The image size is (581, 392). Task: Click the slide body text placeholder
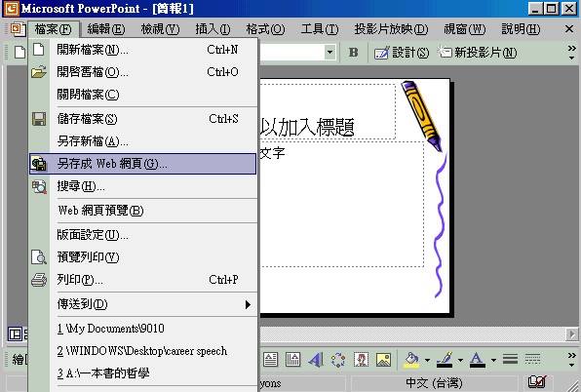[341, 204]
